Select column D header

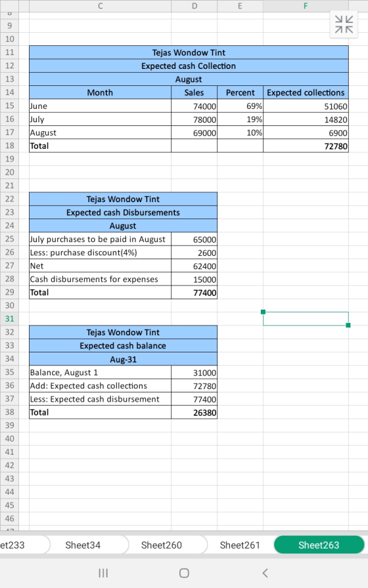pyautogui.click(x=194, y=6)
